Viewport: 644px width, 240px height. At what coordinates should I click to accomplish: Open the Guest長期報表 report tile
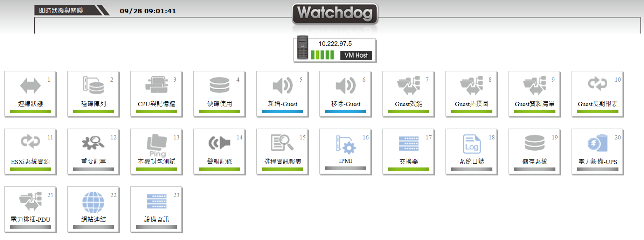pyautogui.click(x=598, y=94)
